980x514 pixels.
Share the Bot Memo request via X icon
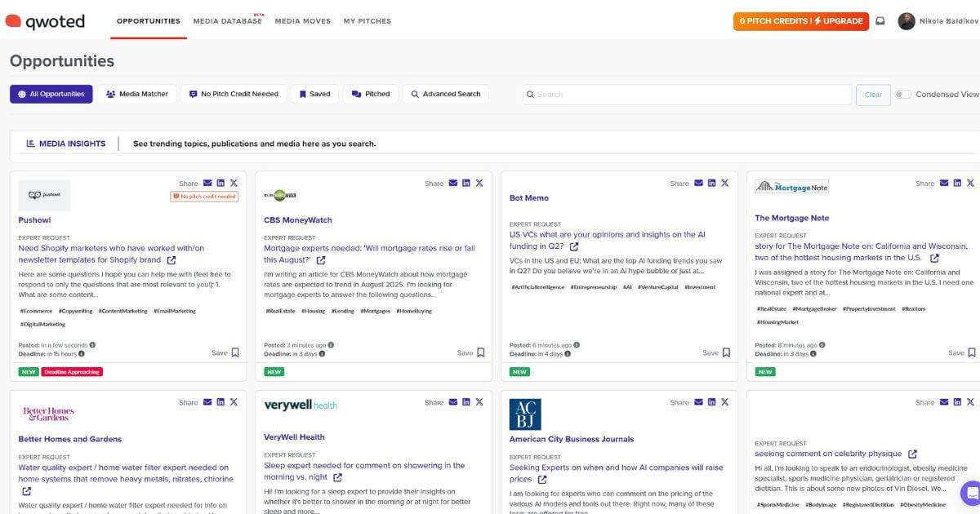point(724,183)
